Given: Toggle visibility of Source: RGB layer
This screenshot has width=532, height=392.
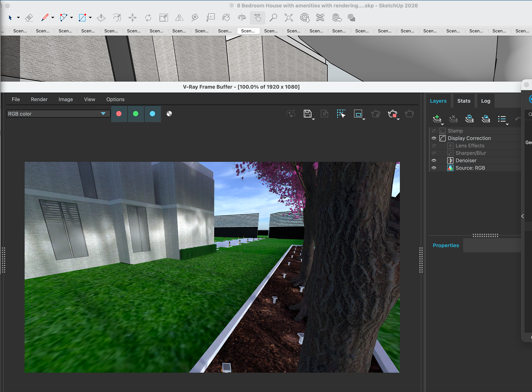Looking at the screenshot, I should 434,168.
